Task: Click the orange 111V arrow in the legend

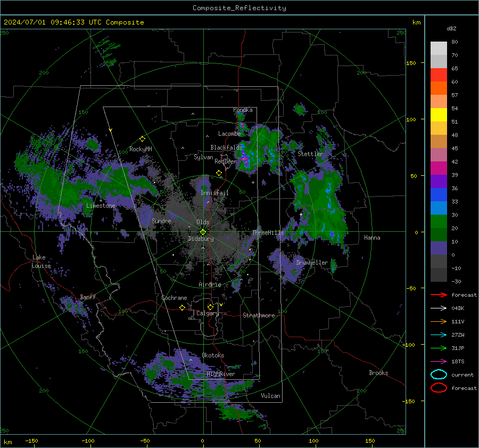Action: [439, 321]
